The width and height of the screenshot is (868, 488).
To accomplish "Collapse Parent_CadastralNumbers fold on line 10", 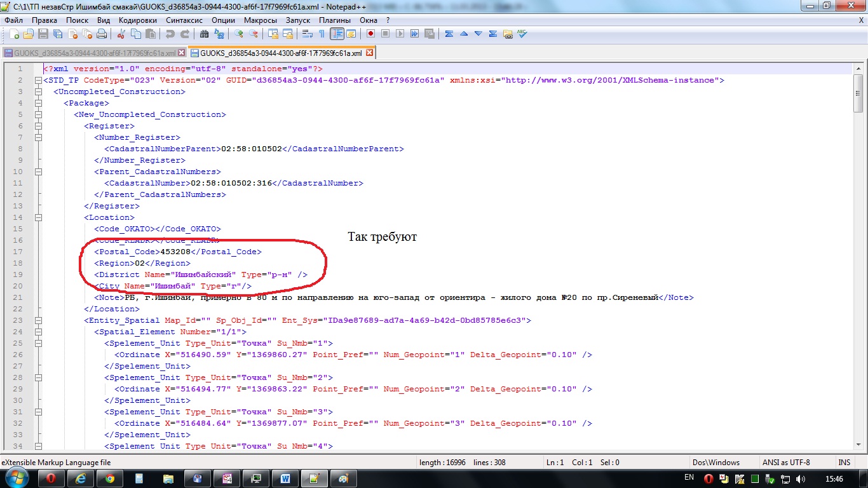I will tap(38, 172).
